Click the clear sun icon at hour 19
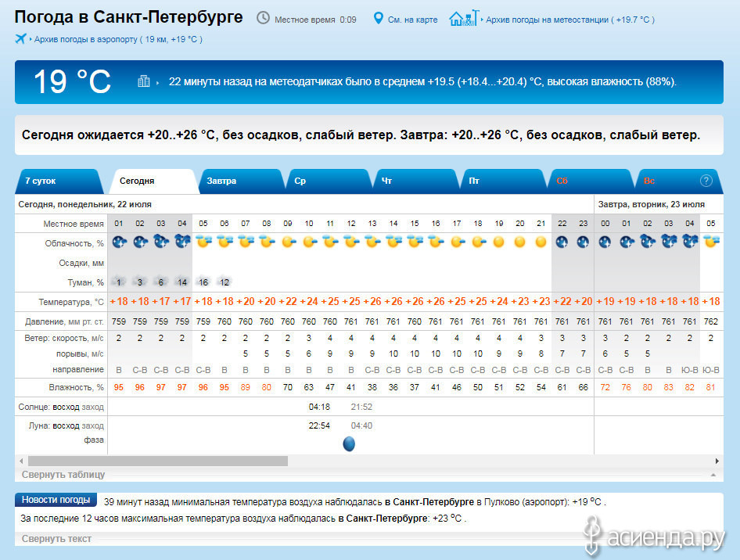 (x=499, y=242)
